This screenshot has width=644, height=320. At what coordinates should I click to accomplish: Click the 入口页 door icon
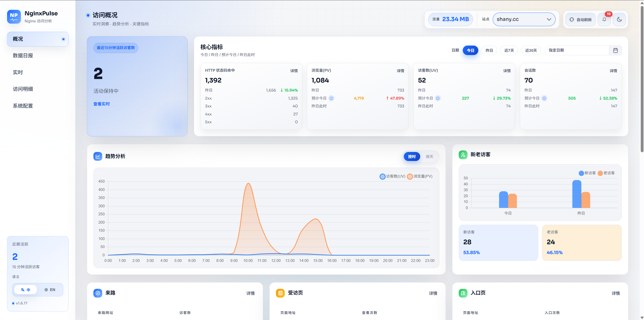pos(463,293)
